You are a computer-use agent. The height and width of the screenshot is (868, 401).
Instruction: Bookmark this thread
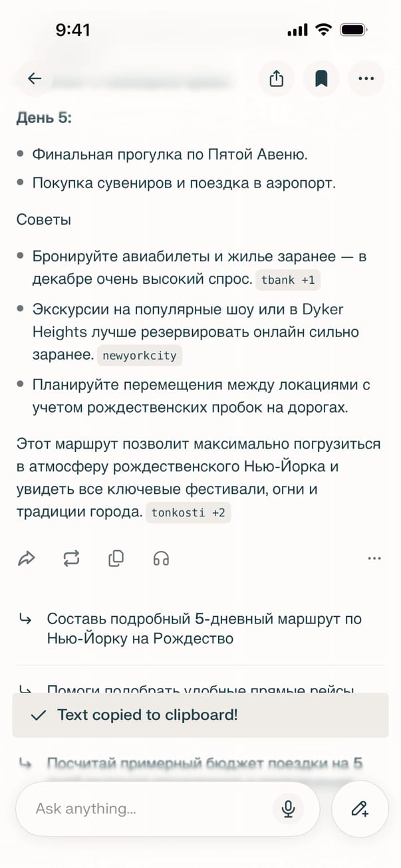pos(321,78)
